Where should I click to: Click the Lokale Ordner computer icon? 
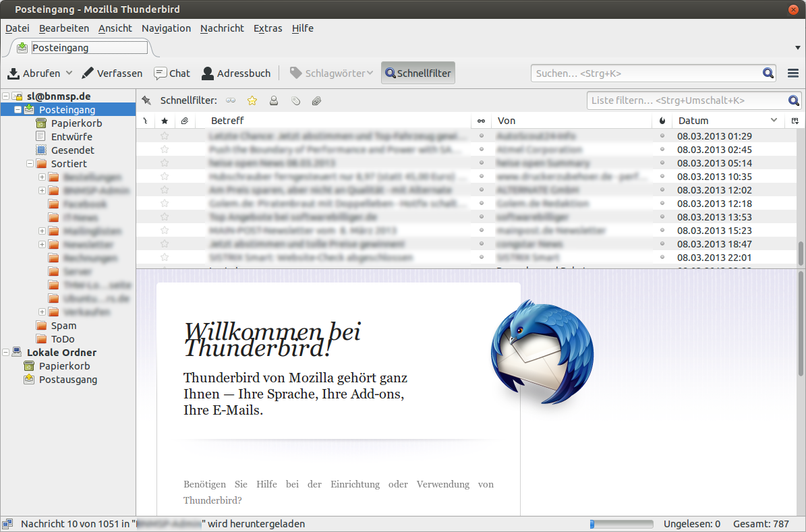[17, 352]
